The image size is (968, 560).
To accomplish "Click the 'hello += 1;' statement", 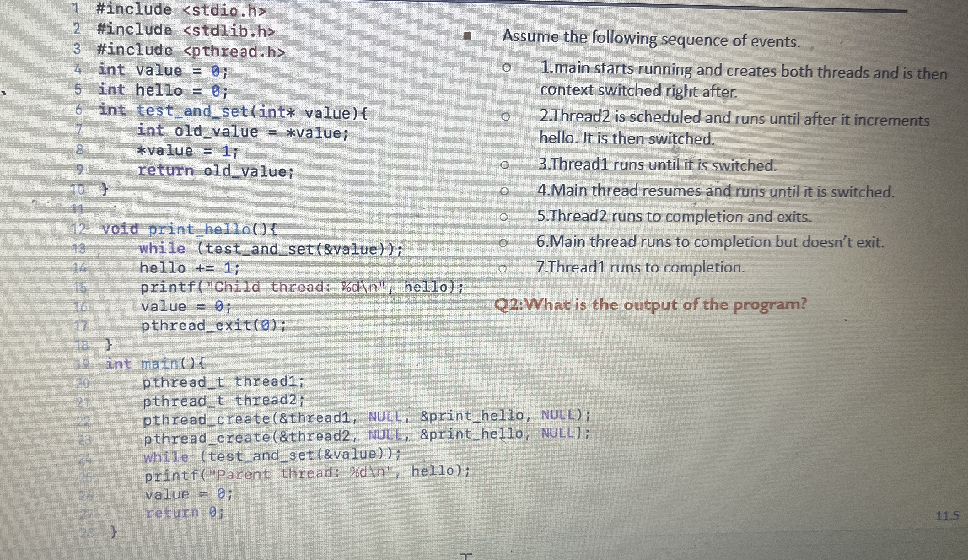I will 190,268.
